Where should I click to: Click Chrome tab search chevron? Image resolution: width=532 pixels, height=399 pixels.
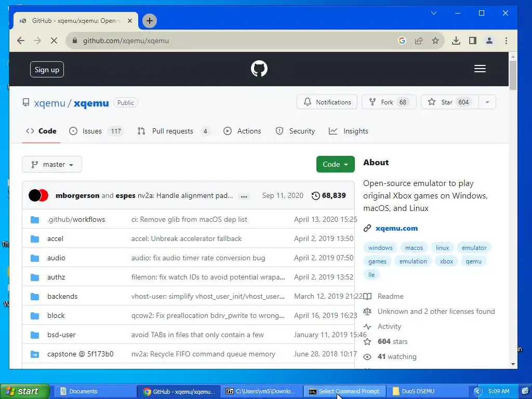pyautogui.click(x=434, y=13)
